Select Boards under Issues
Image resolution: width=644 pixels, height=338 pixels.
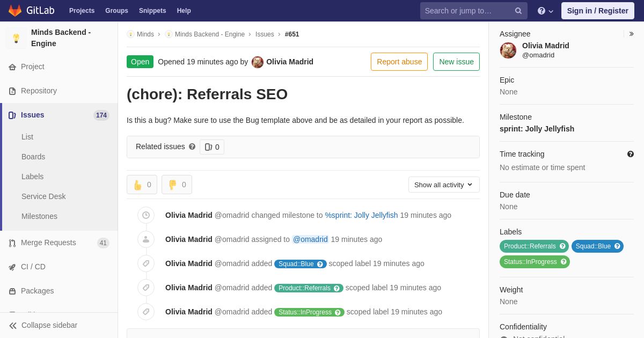33,157
